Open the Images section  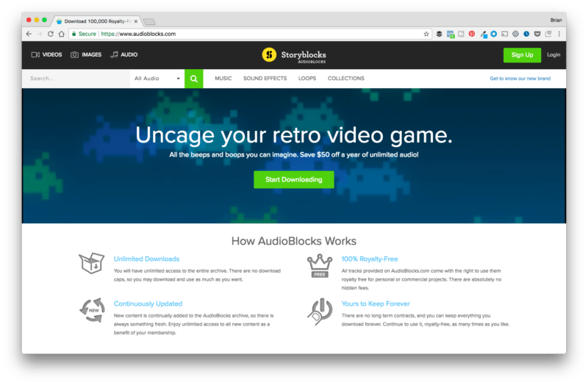coord(86,54)
